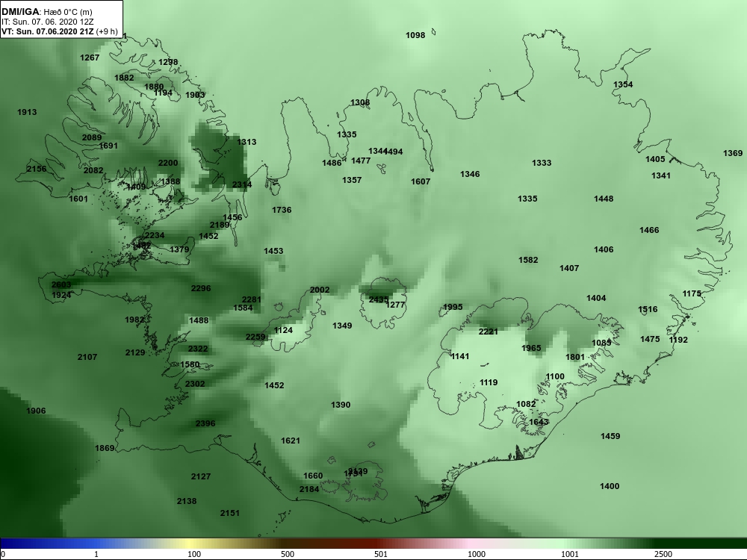Viewport: 747px width, 560px height.
Task: Click the 1349 value
Action: click(343, 326)
